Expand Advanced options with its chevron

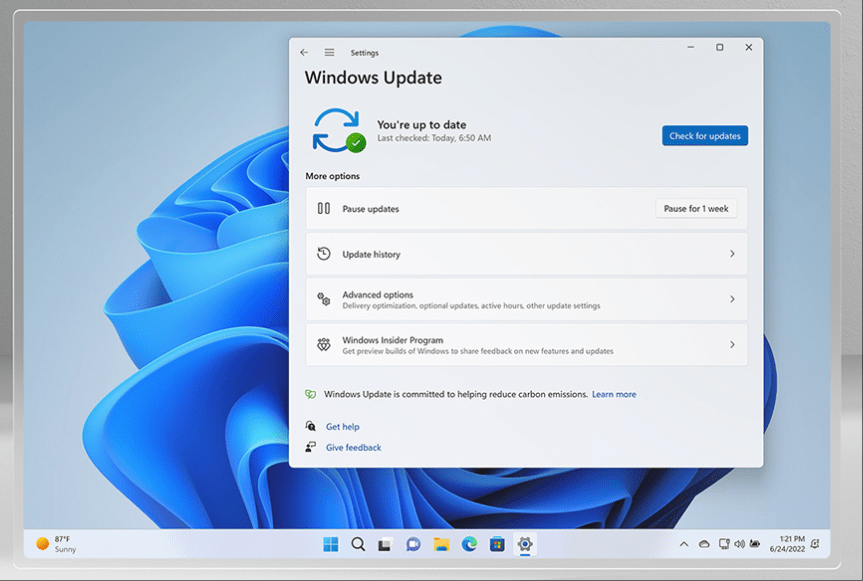tap(732, 299)
